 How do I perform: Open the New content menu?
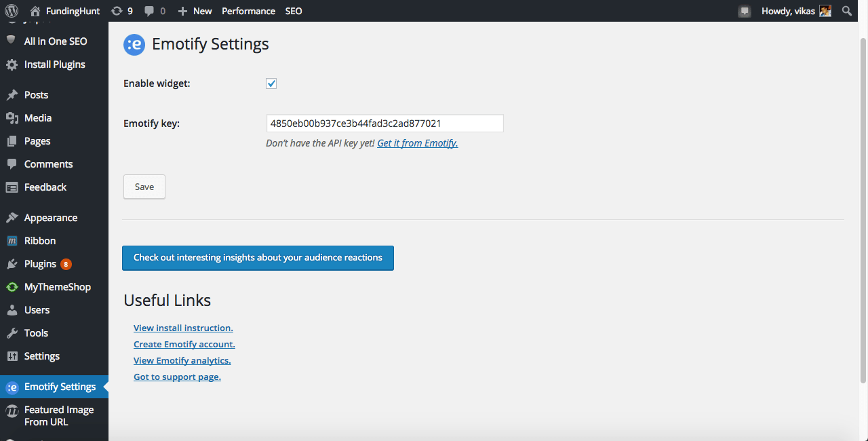point(195,11)
